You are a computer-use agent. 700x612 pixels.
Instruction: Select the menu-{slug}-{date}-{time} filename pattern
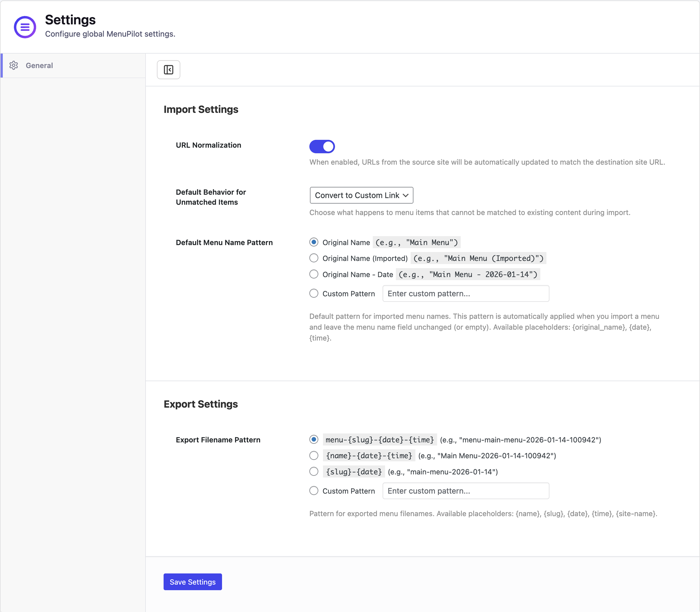pyautogui.click(x=314, y=439)
